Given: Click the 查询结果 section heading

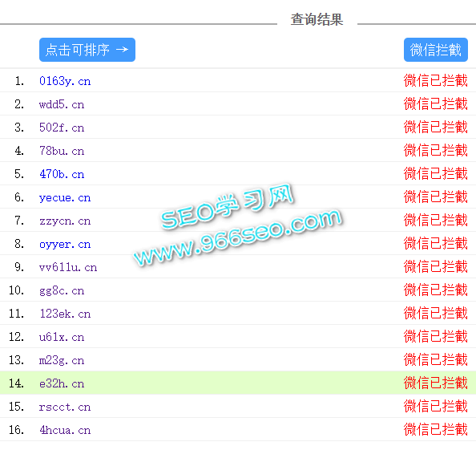Looking at the screenshot, I should click(x=317, y=20).
